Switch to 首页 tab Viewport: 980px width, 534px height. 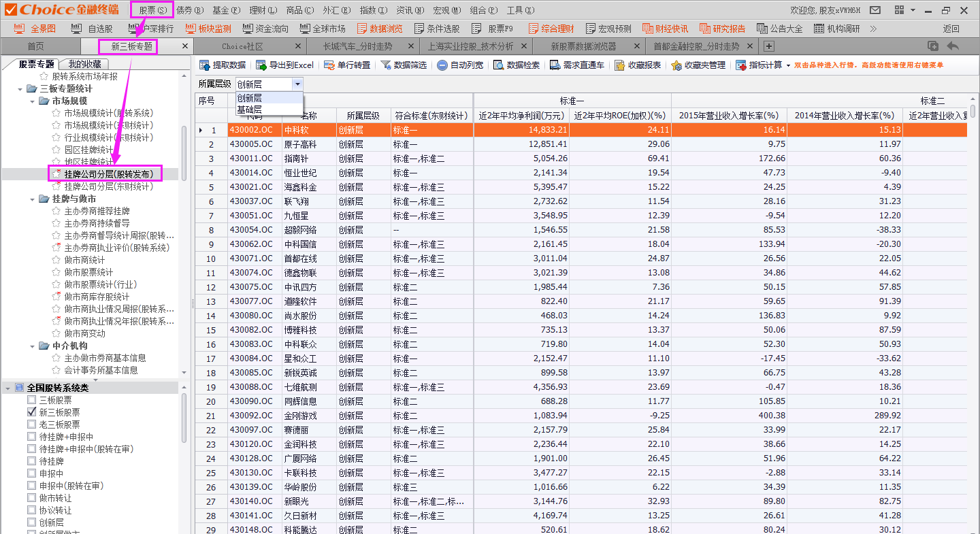(35, 46)
